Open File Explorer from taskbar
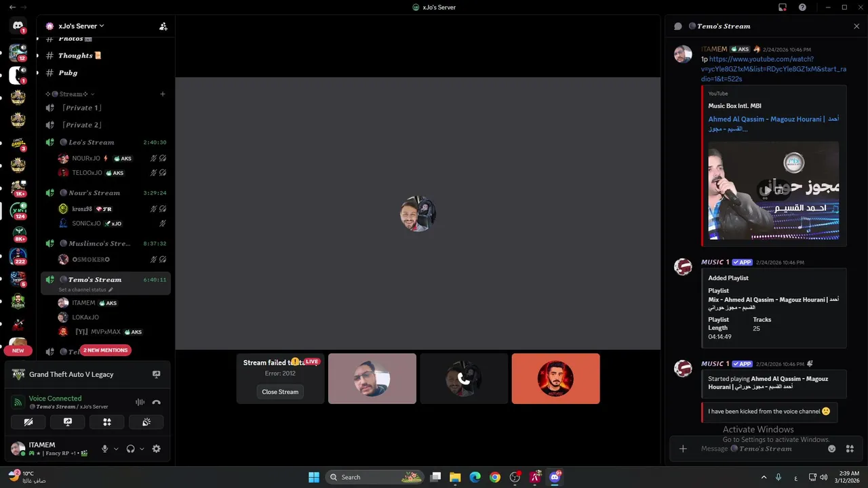868x488 pixels. coord(455,477)
